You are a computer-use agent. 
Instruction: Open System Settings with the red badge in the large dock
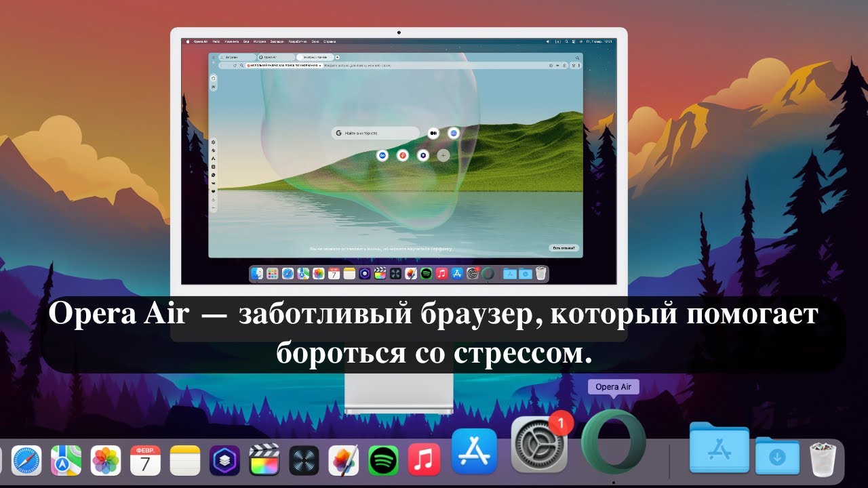pyautogui.click(x=539, y=443)
